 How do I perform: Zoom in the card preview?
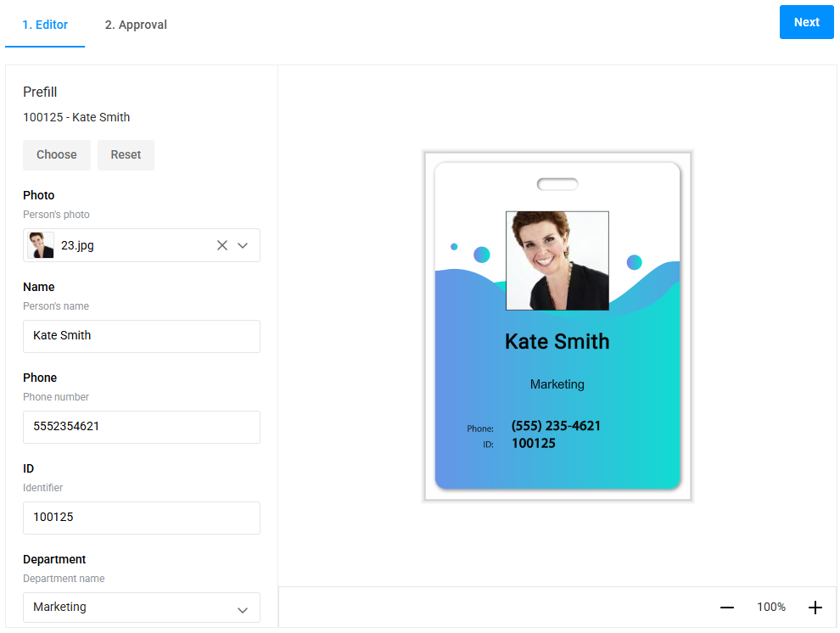(x=815, y=608)
